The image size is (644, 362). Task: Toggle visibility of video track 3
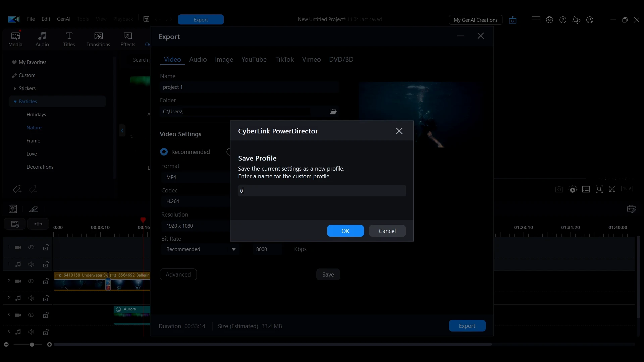31,315
